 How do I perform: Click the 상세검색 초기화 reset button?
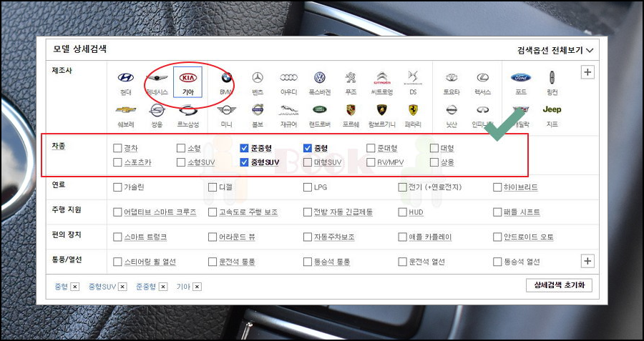pyautogui.click(x=559, y=285)
